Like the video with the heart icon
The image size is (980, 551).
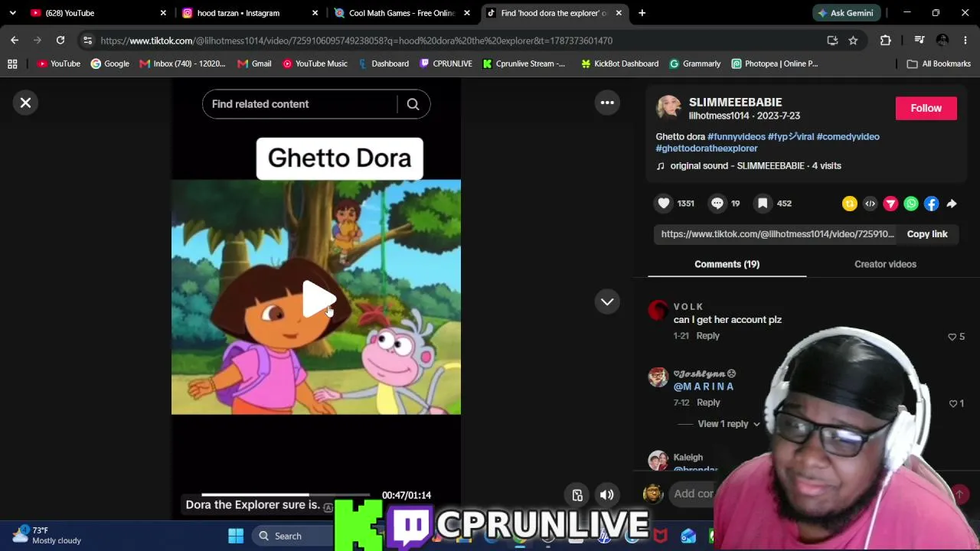coord(664,204)
